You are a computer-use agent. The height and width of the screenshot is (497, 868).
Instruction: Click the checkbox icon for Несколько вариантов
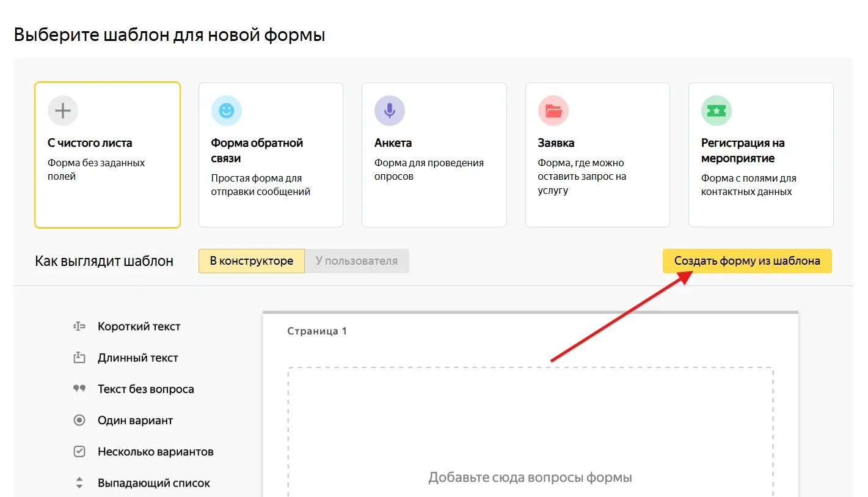pyautogui.click(x=79, y=452)
